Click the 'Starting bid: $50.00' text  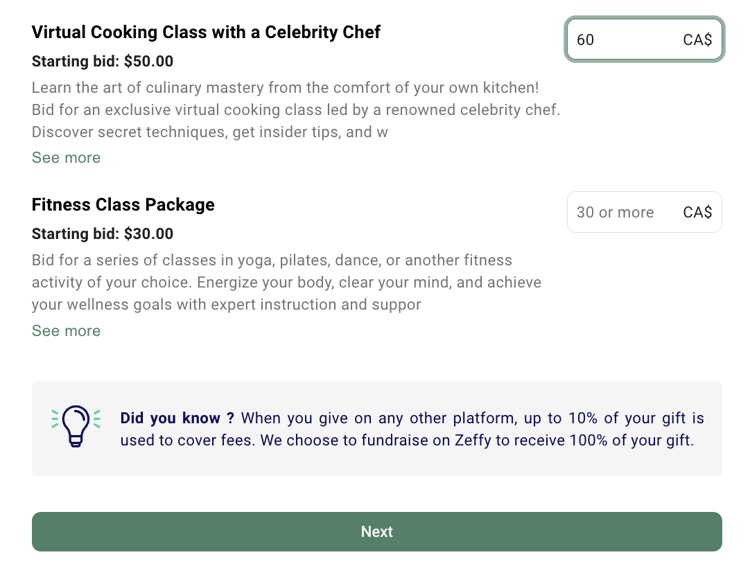click(x=102, y=61)
